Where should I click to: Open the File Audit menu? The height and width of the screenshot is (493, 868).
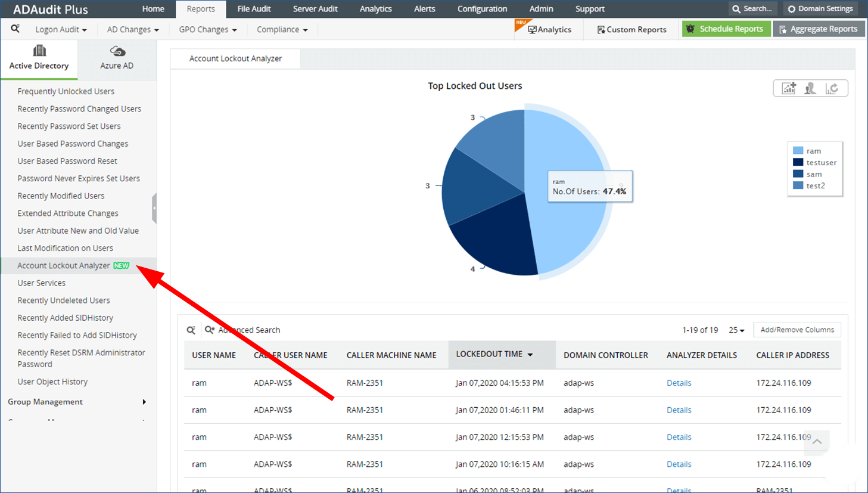coord(254,8)
